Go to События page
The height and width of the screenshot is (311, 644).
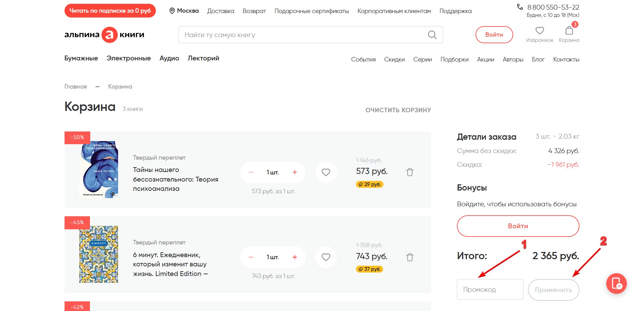click(363, 59)
